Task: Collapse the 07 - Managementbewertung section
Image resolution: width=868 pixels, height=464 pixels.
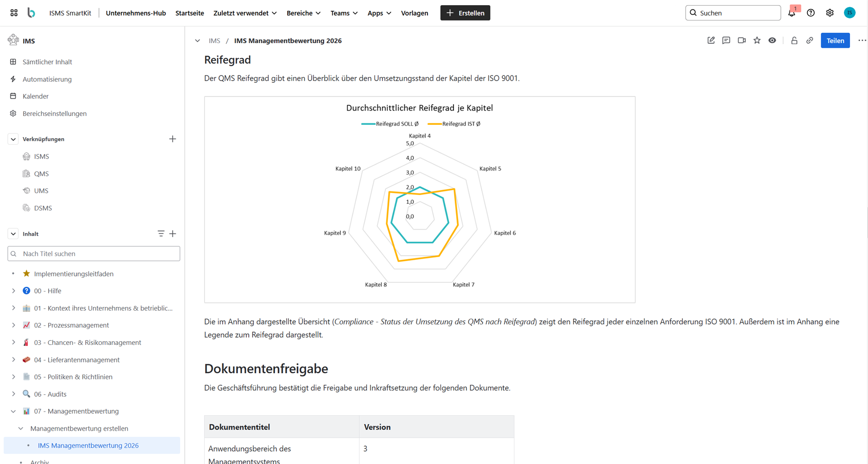Action: (x=13, y=411)
